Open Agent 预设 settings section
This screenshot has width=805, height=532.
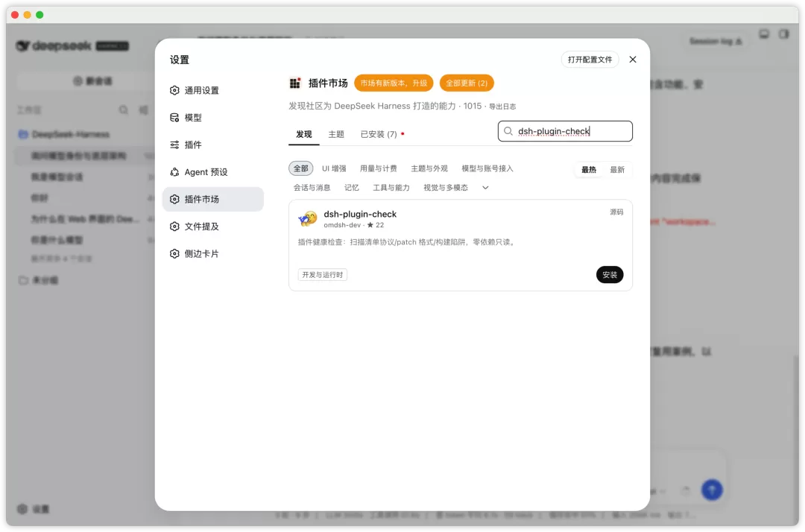(212, 172)
